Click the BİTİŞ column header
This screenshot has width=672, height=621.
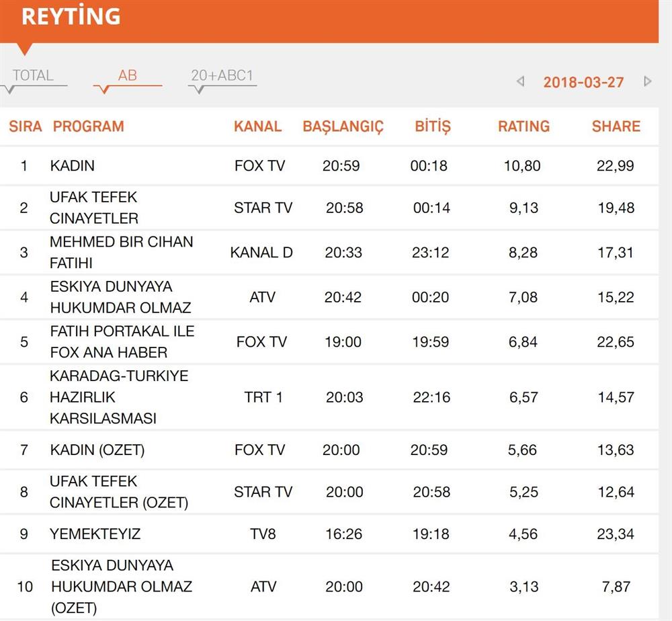(432, 126)
